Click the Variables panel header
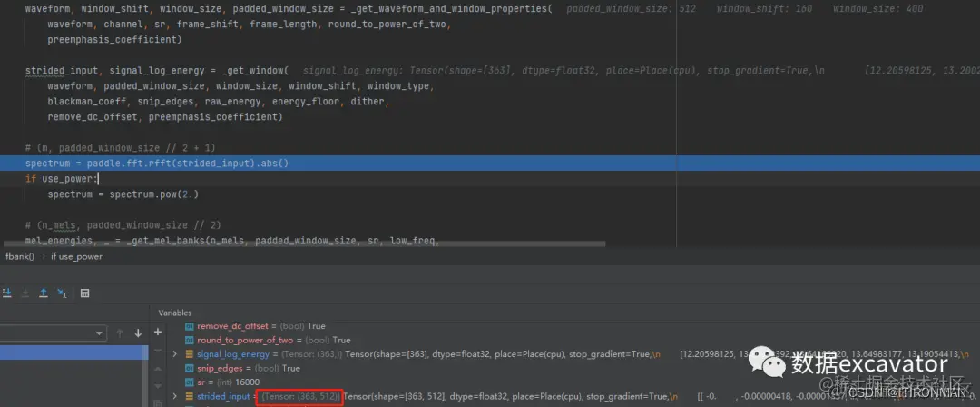The height and width of the screenshot is (407, 980). point(175,313)
